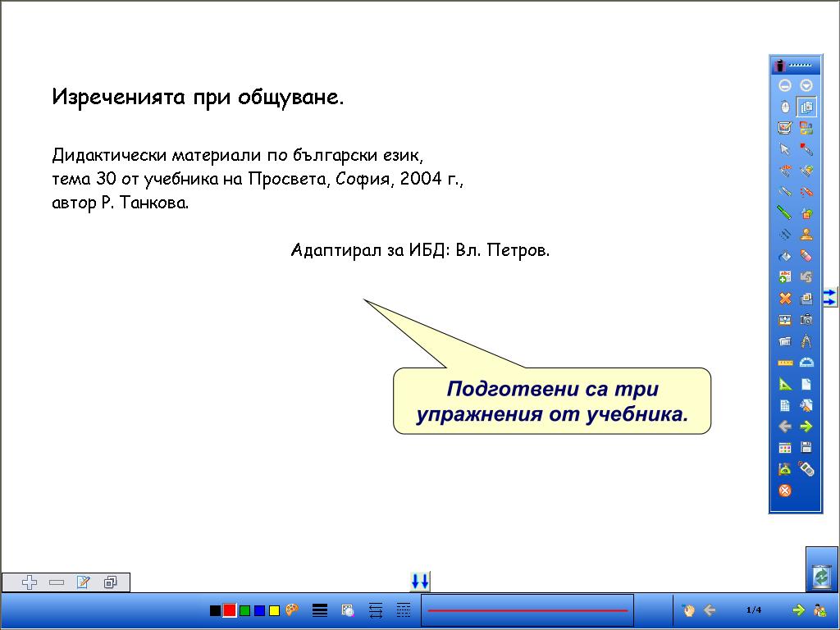
Task: Click the minus zoom-out icon at bottom left
Action: 57,582
